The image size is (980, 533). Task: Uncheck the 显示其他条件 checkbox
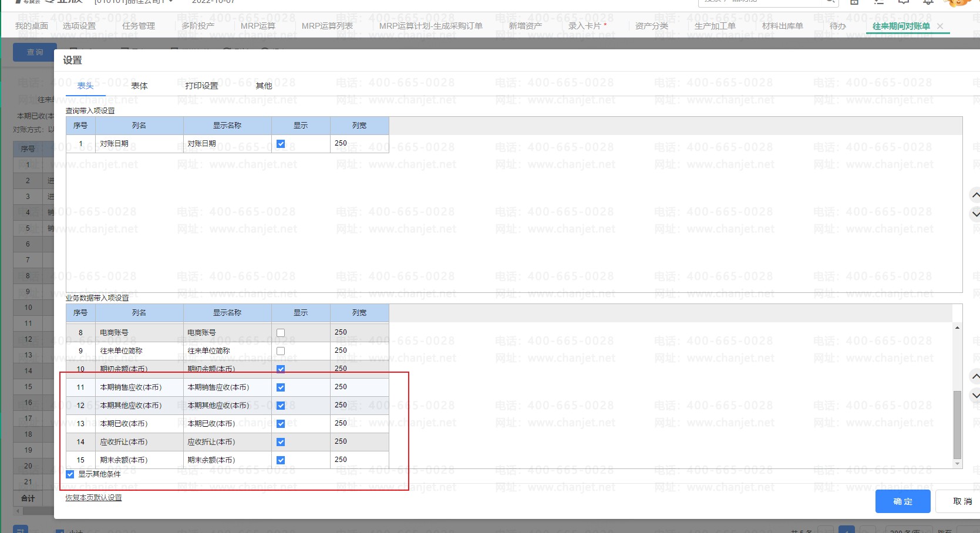70,474
